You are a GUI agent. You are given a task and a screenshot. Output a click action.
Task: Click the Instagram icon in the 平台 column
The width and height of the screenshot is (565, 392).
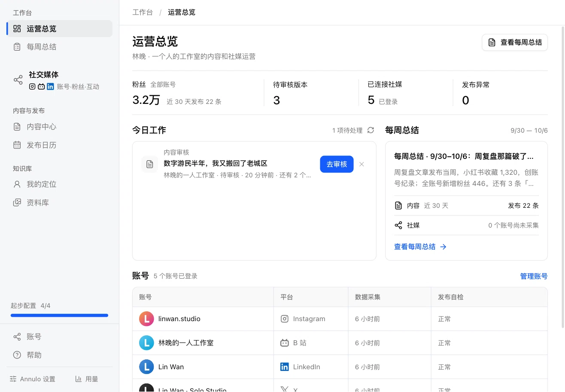pos(284,319)
